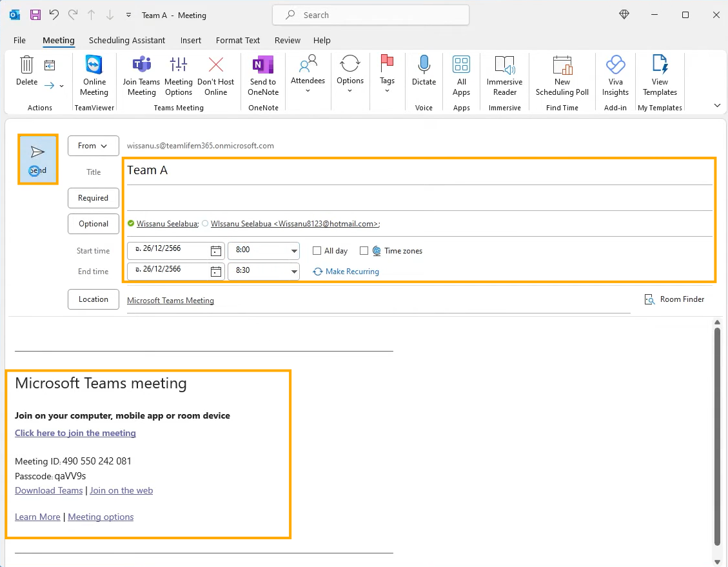The height and width of the screenshot is (567, 728).
Task: Click the message body vertical scrollbar
Action: (717, 436)
